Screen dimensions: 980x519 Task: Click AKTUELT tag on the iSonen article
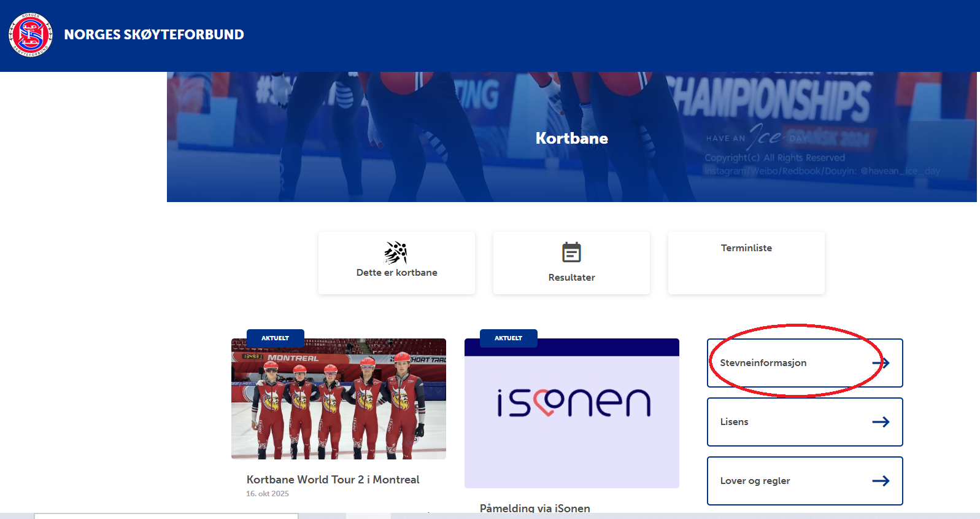tap(508, 338)
